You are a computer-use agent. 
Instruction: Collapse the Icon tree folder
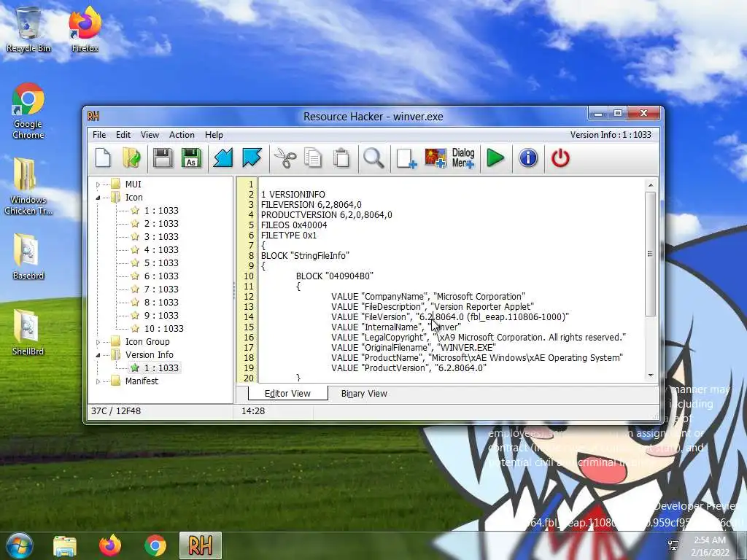pos(98,198)
